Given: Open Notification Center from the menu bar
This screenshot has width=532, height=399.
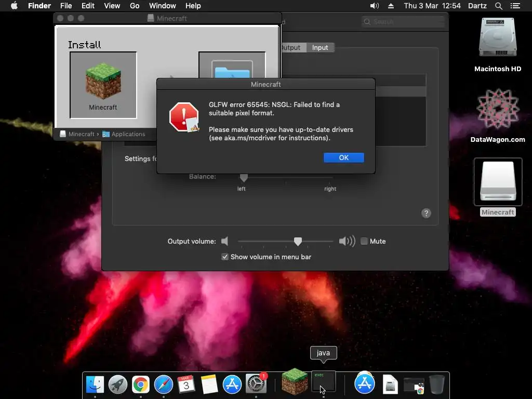Looking at the screenshot, I should 515,6.
